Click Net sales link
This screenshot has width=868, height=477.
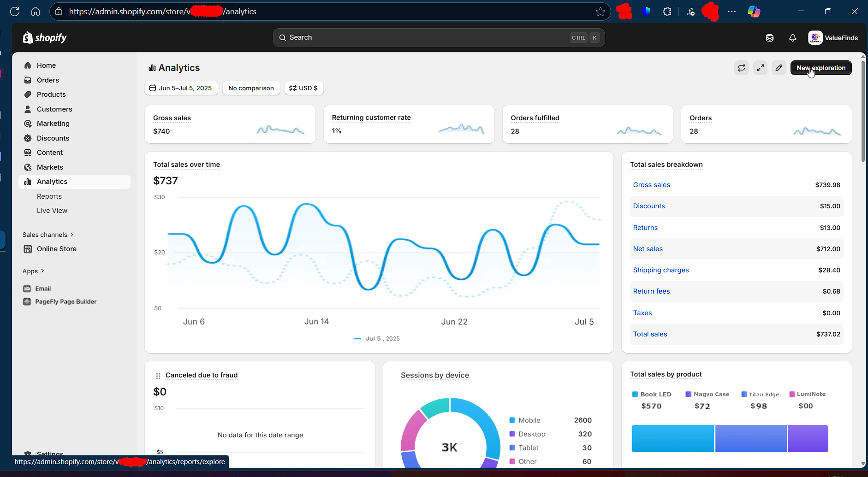648,249
